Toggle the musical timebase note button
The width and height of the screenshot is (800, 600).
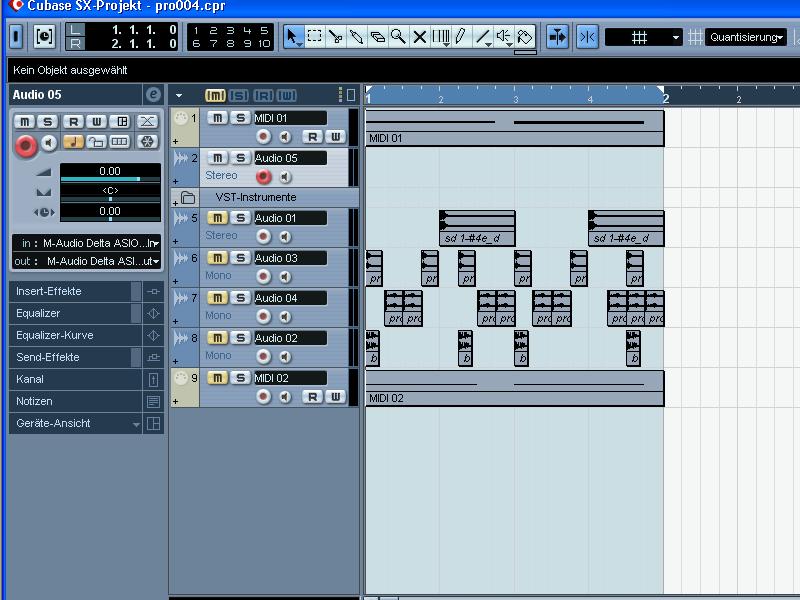[x=73, y=142]
